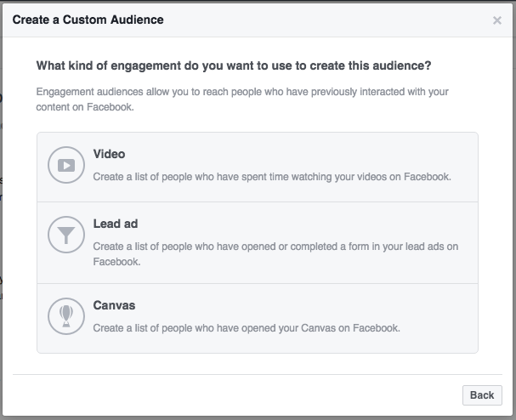Click the text about opening your Canvas
The image size is (516, 420).
[x=246, y=327]
